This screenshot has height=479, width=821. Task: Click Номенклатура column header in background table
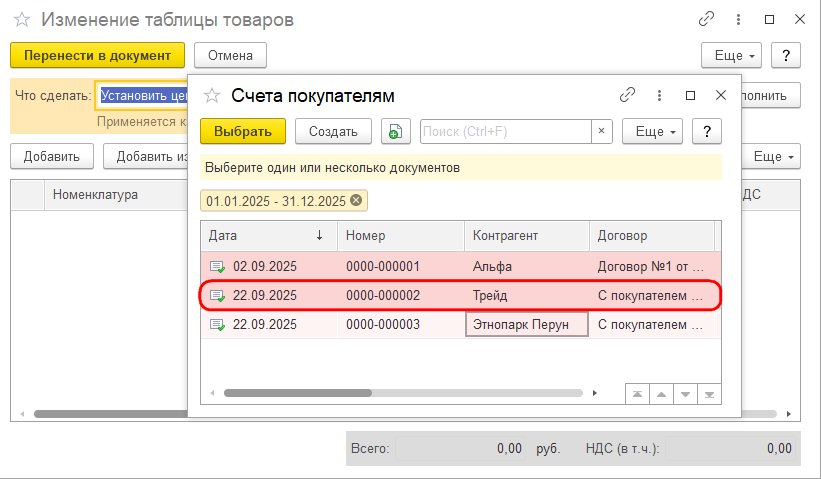pyautogui.click(x=116, y=195)
